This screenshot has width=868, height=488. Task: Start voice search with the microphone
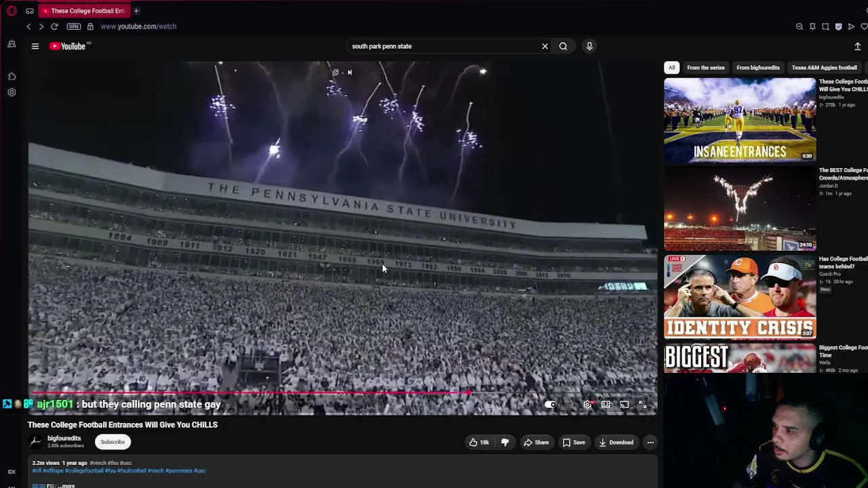(x=589, y=46)
